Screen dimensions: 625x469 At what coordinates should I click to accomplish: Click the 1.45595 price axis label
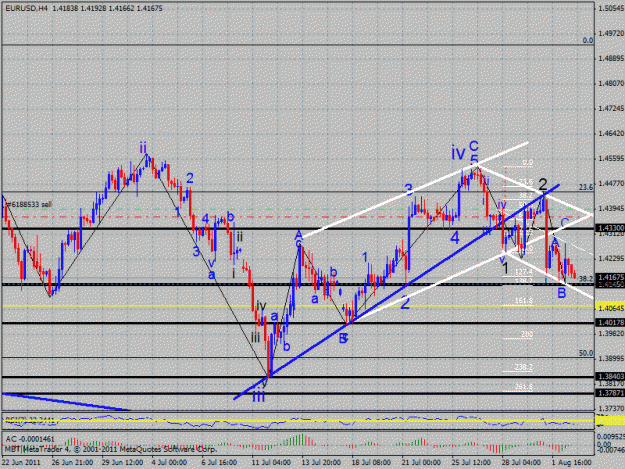tap(611, 158)
